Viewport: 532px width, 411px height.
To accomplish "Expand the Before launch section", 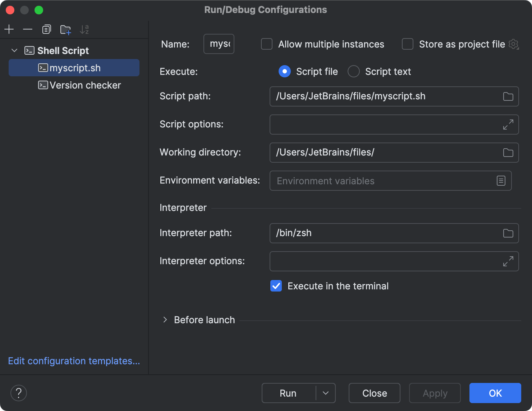I will [165, 320].
